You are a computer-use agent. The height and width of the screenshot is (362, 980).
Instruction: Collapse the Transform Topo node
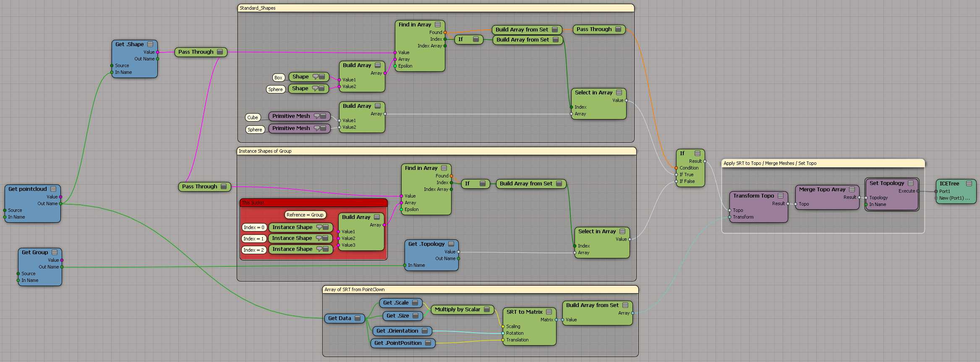click(781, 196)
